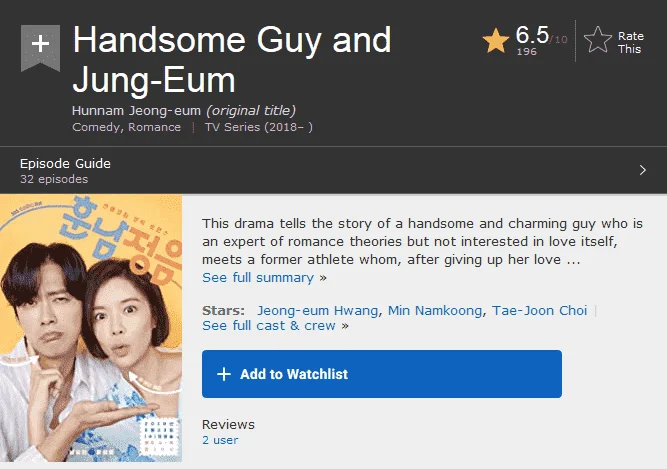
Task: Open Jeong-eum Hwang's profile link
Action: pyautogui.click(x=317, y=311)
